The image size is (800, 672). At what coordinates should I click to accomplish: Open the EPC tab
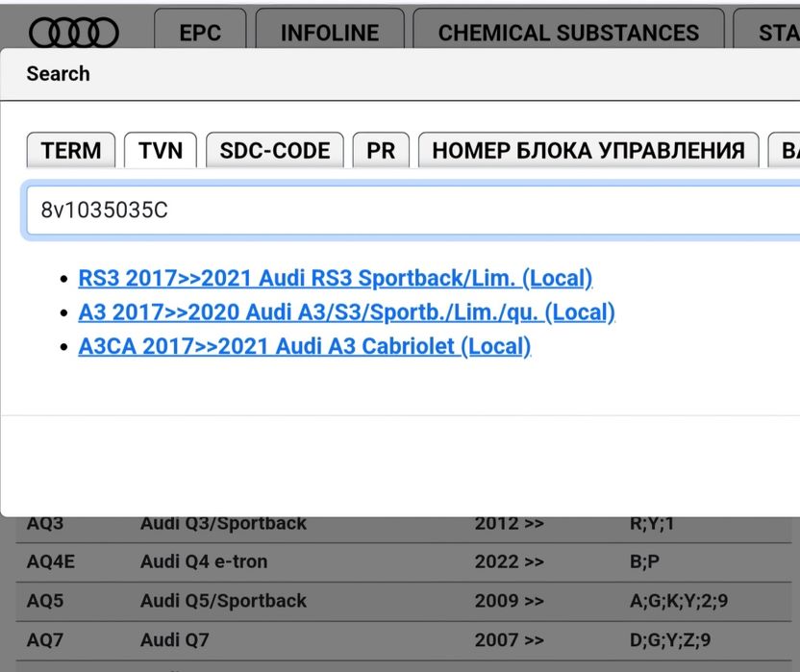pyautogui.click(x=200, y=33)
